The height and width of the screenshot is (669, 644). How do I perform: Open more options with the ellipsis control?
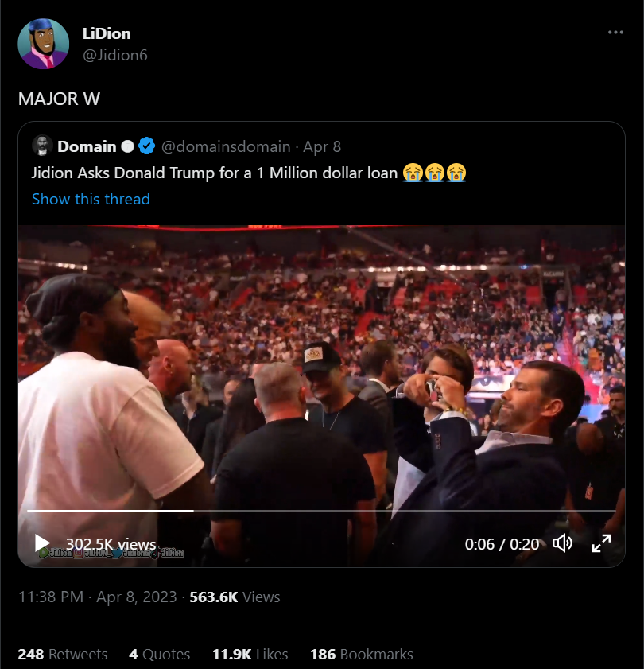click(615, 30)
